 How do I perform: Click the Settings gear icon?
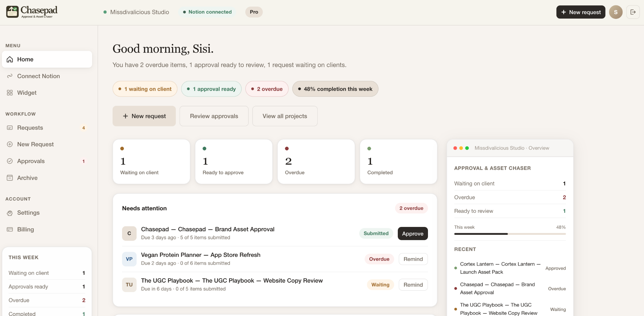click(x=10, y=213)
